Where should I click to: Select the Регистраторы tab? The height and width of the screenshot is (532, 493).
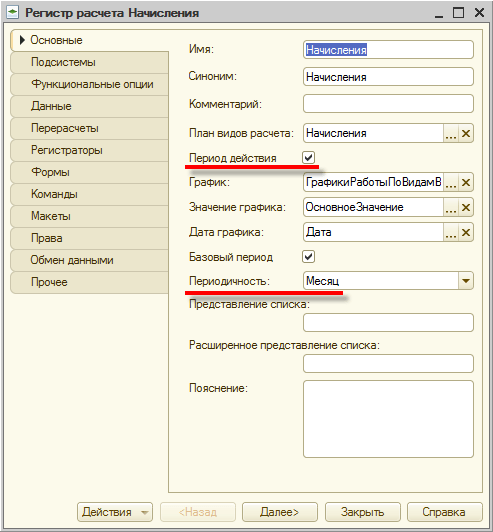point(90,150)
